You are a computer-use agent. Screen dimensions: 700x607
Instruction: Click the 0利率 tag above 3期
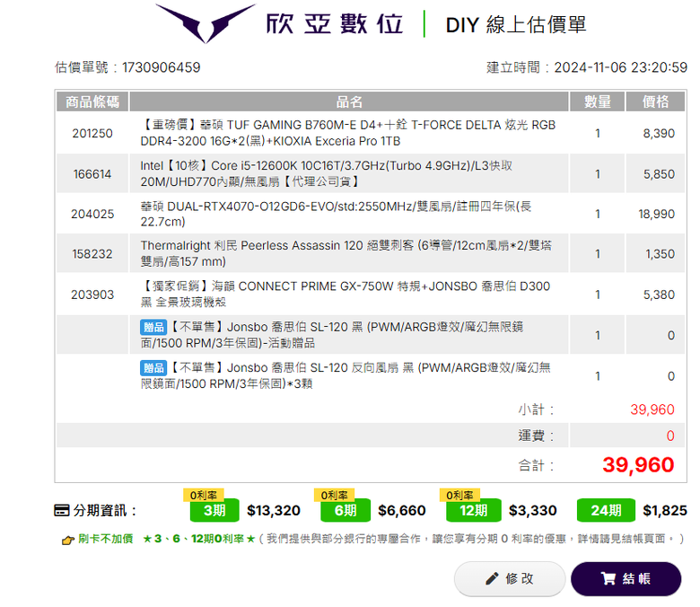tap(203, 495)
